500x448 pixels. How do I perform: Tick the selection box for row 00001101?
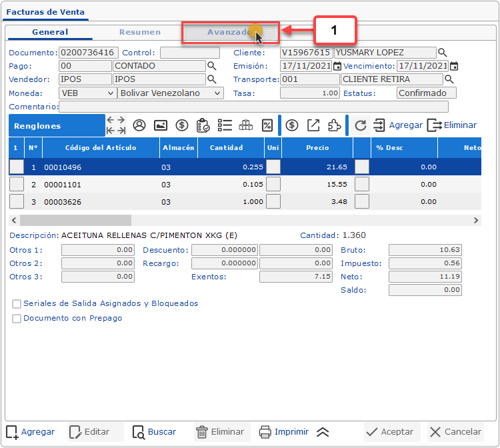tap(16, 185)
